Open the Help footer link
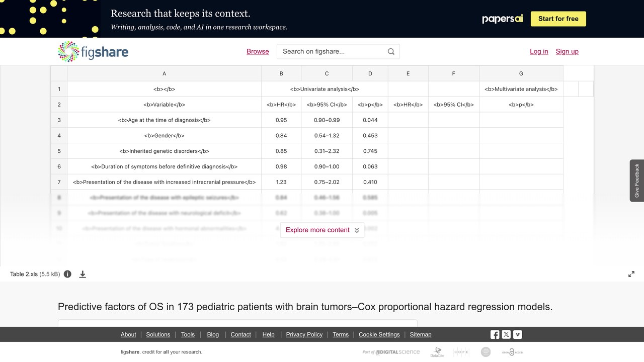Image resolution: width=644 pixels, height=362 pixels. click(269, 334)
